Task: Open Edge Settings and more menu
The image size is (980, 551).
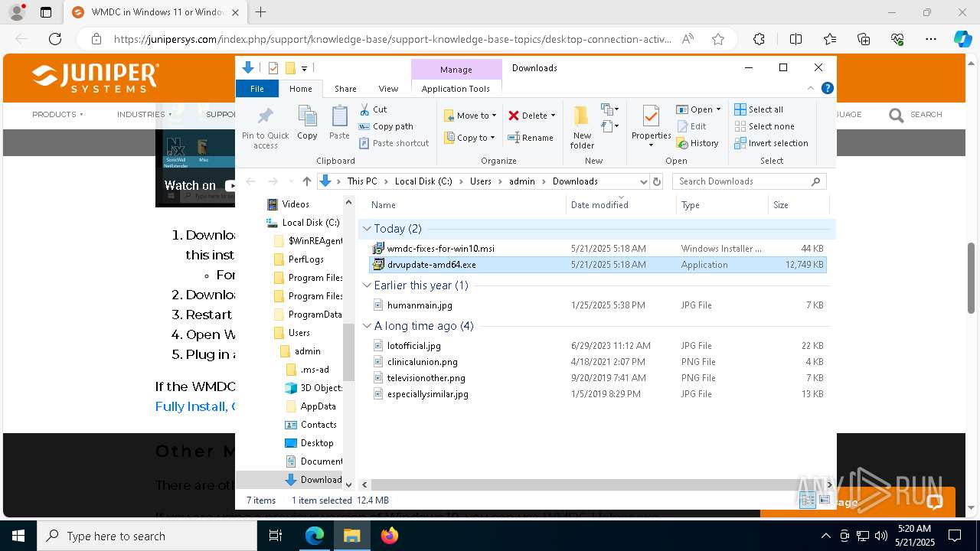Action: pos(930,39)
